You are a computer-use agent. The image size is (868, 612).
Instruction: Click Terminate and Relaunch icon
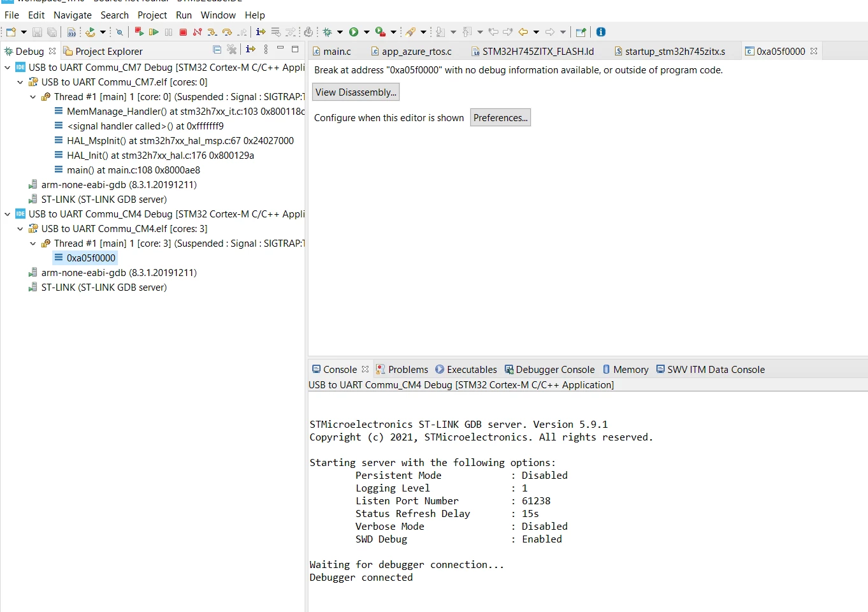point(139,32)
